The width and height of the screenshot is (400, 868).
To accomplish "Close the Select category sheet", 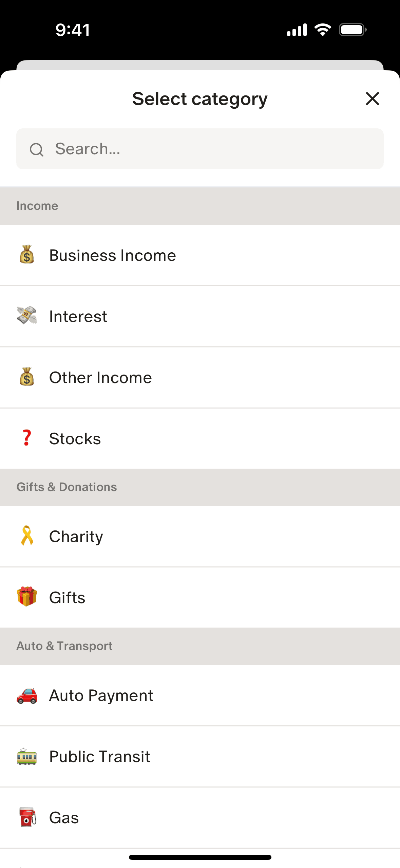I will [372, 99].
